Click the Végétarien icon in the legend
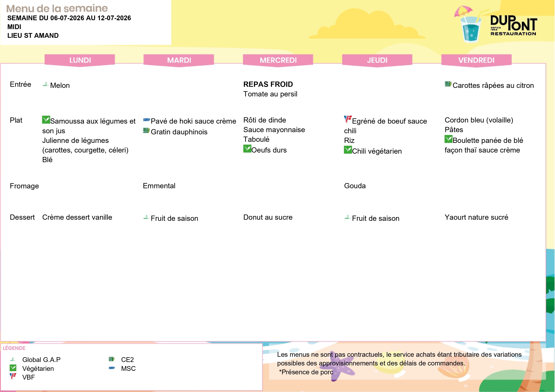The width and height of the screenshot is (555, 392). [x=13, y=368]
